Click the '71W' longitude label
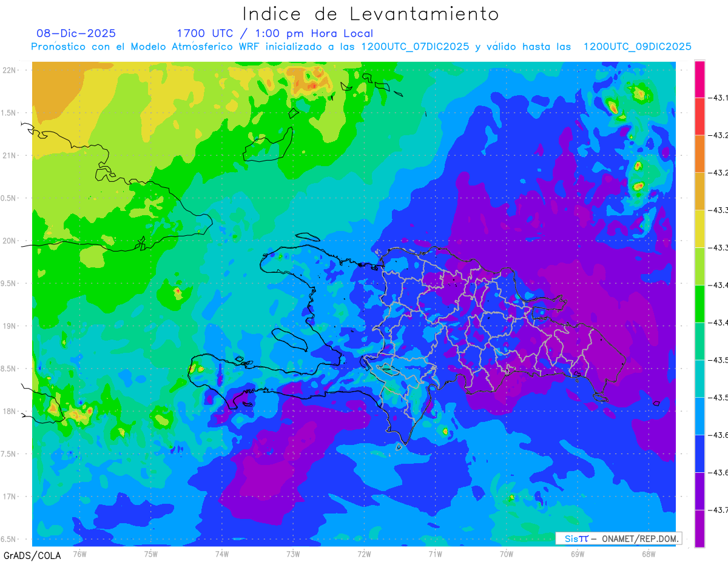This screenshot has width=728, height=562. click(x=435, y=554)
